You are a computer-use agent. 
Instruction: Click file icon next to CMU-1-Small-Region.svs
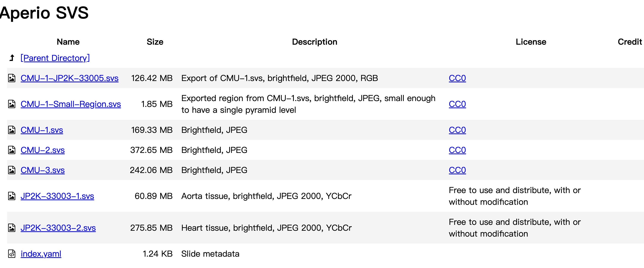point(12,104)
